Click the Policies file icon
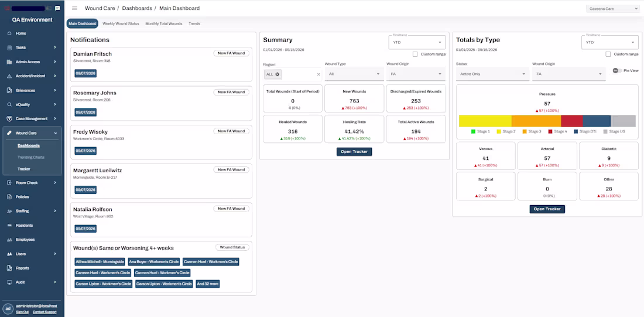This screenshot has height=317, width=644. pyautogui.click(x=9, y=197)
